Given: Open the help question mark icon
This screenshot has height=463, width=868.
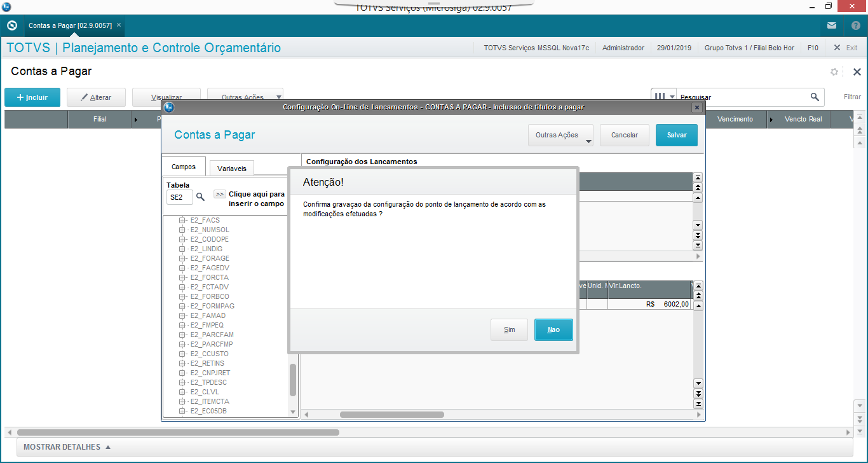Looking at the screenshot, I should tap(855, 25).
